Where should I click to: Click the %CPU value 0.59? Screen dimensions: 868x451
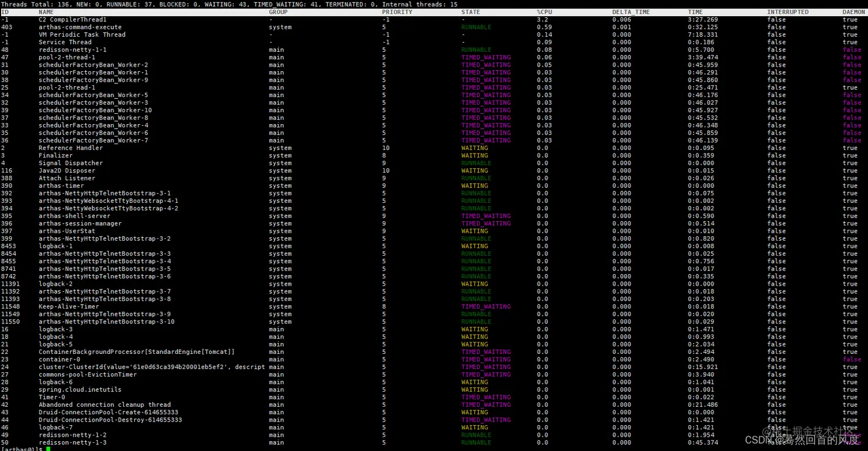pyautogui.click(x=544, y=27)
